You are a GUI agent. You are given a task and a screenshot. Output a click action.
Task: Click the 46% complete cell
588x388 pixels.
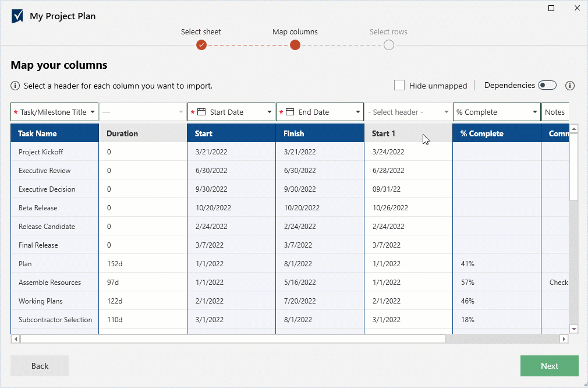tap(497, 301)
